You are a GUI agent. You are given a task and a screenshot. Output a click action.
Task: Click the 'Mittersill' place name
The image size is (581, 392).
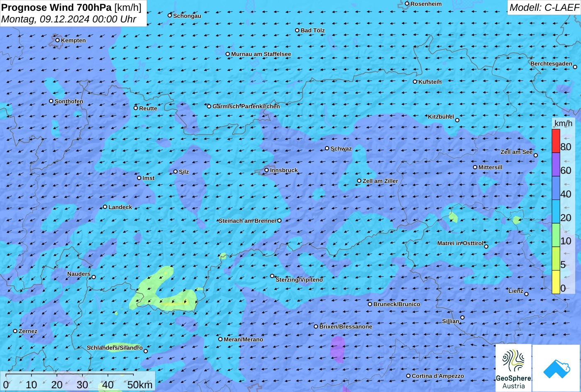[491, 167]
